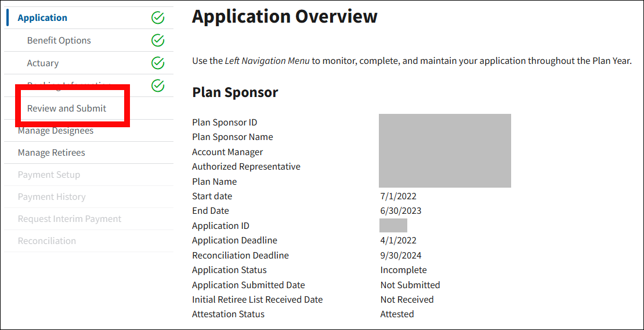644x330 pixels.
Task: Click the Plan Sponsor section heading
Action: (235, 92)
